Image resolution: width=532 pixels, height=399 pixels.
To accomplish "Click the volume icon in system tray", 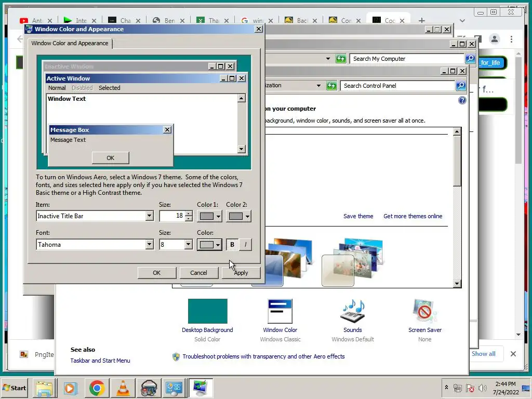I will (x=482, y=388).
